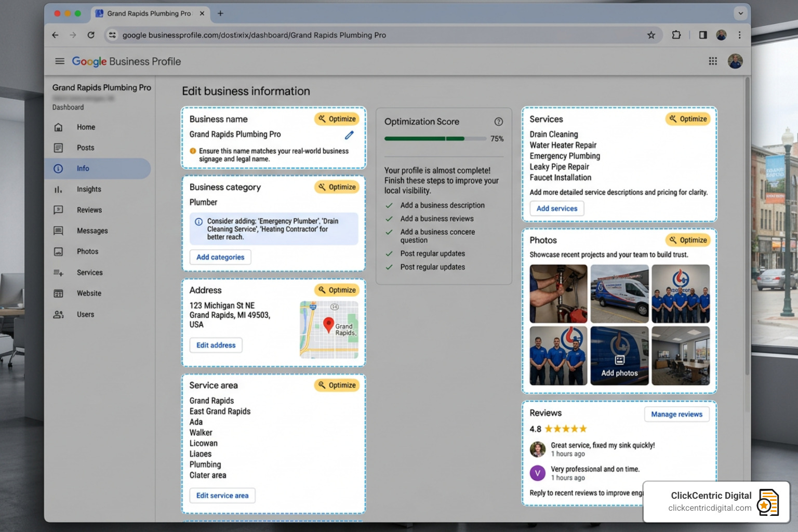Click Edit service area button
Viewport: 798px width, 532px height.
tap(222, 495)
